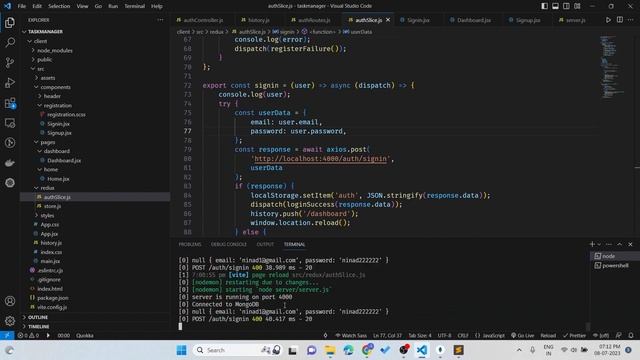The height and width of the screenshot is (360, 640).
Task: Toggle Watch Sass in status bar
Action: [x=351, y=336]
